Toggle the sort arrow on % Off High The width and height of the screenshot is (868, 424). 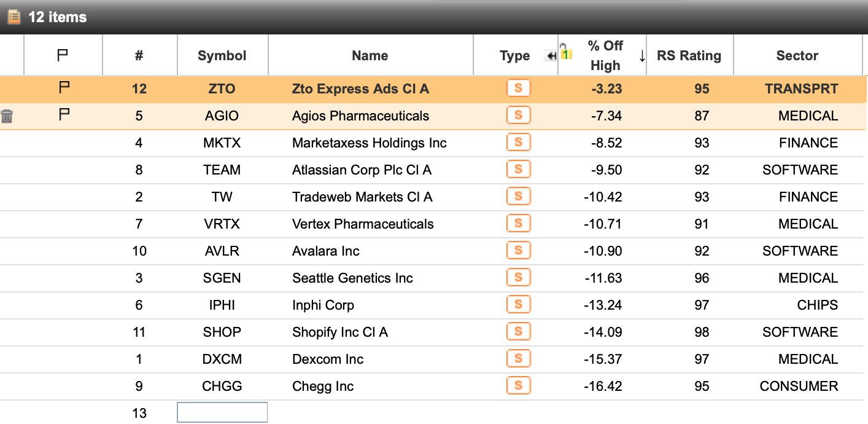[642, 56]
